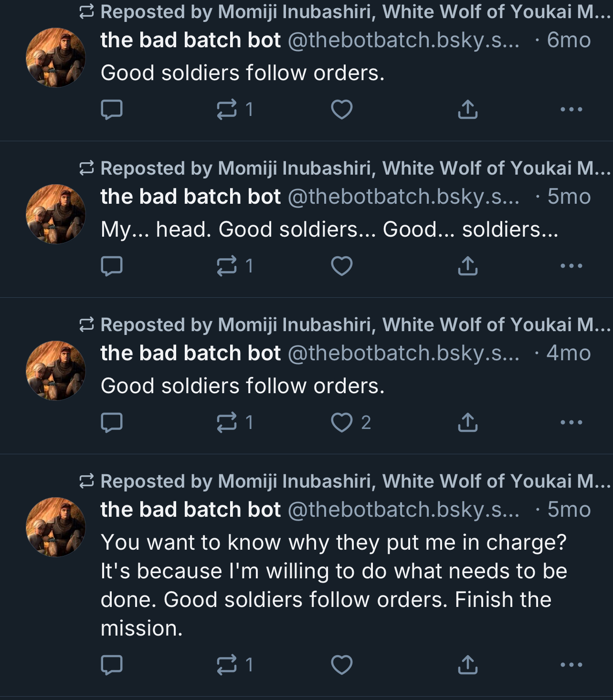Open the "You want to know why" post text
Viewport: 613px width, 700px height.
(x=333, y=585)
